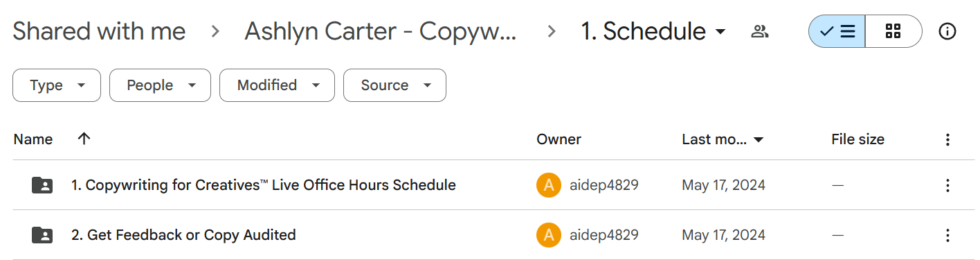Open the Type filter dropdown
The width and height of the screenshot is (980, 260).
coord(57,85)
